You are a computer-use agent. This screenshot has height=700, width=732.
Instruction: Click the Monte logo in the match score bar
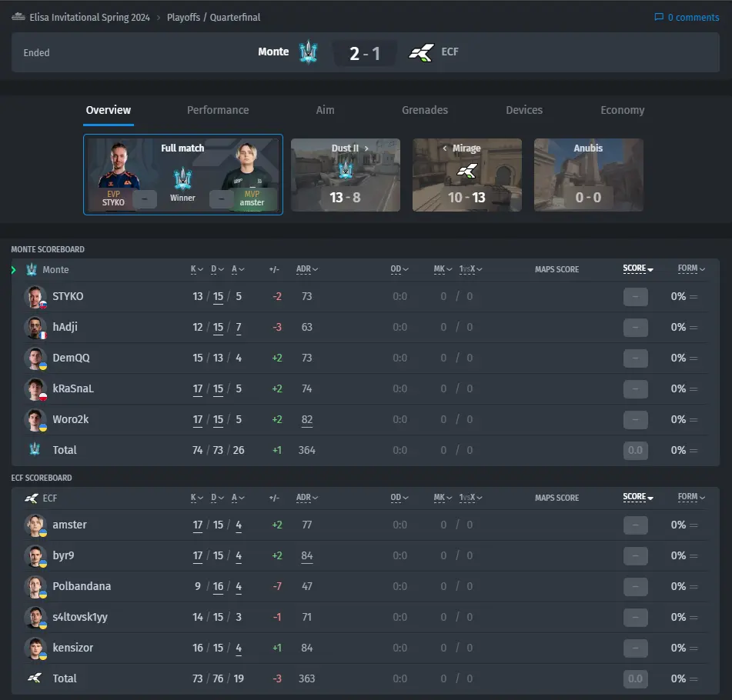click(308, 52)
